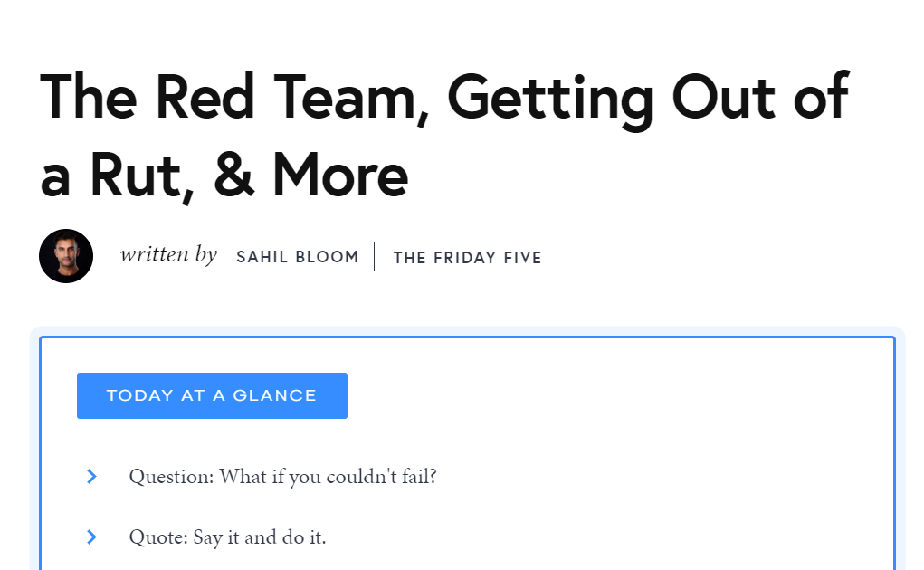Viewport: 924px width, 570px height.
Task: Select the 'What if you couldn't fail?' line
Action: tap(328, 476)
